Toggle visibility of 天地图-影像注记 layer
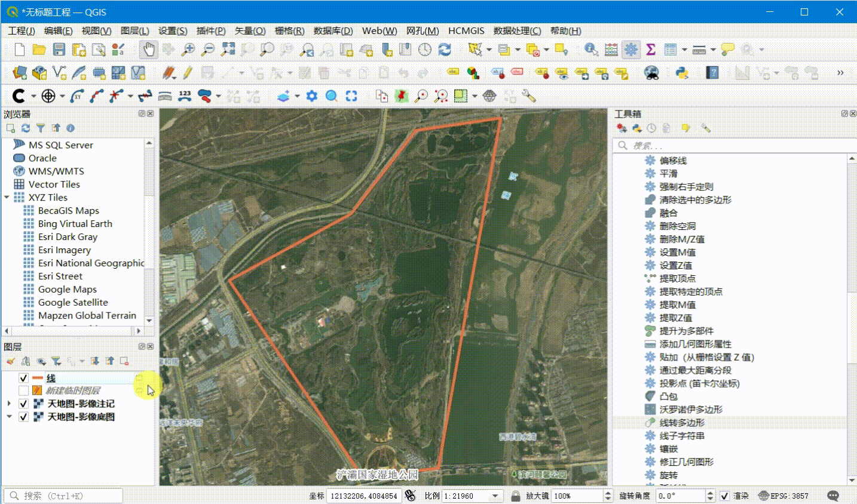Screen dimensions: 857x504 click(23, 404)
